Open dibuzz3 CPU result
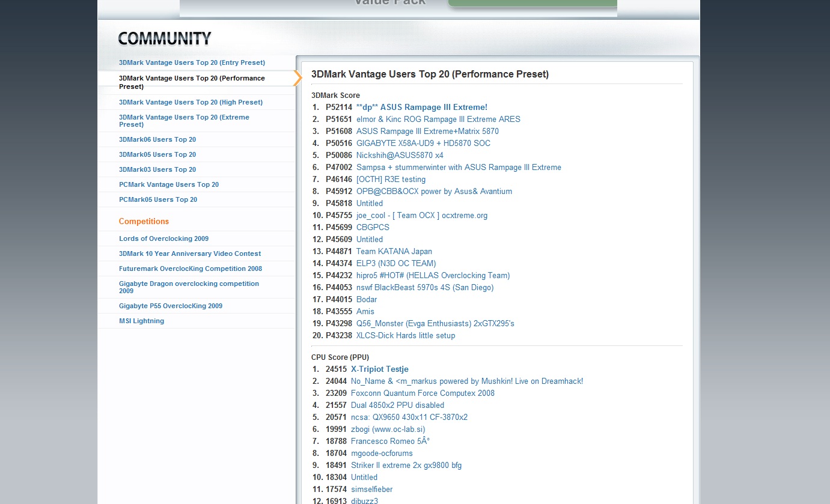830x504 pixels. coord(364,500)
